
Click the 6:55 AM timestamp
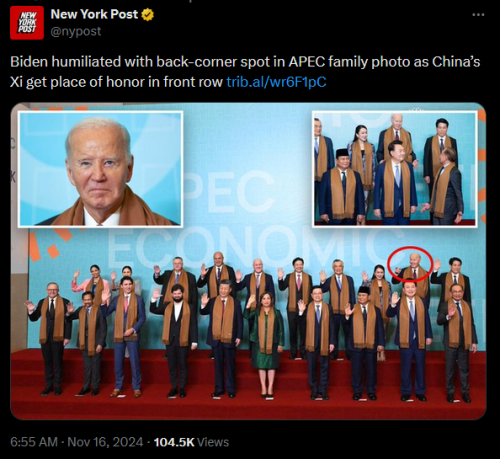tap(34, 442)
